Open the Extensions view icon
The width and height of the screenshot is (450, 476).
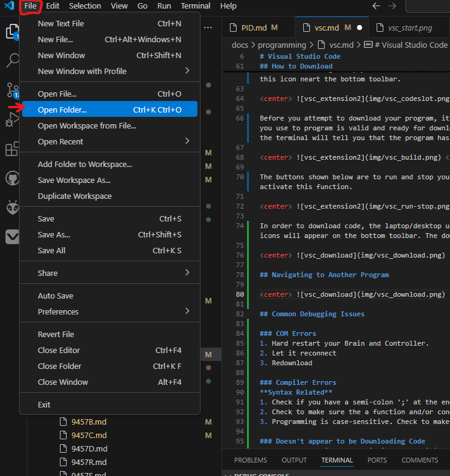[12, 149]
